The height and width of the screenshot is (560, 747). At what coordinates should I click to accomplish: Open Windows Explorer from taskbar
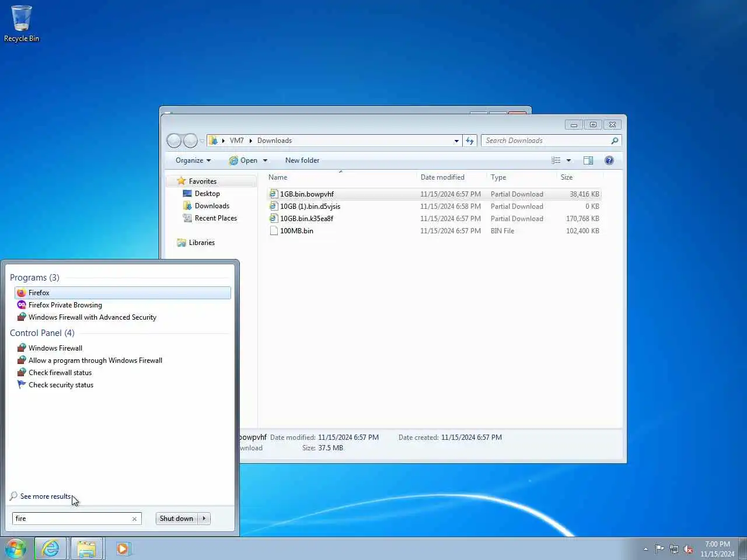coord(86,549)
